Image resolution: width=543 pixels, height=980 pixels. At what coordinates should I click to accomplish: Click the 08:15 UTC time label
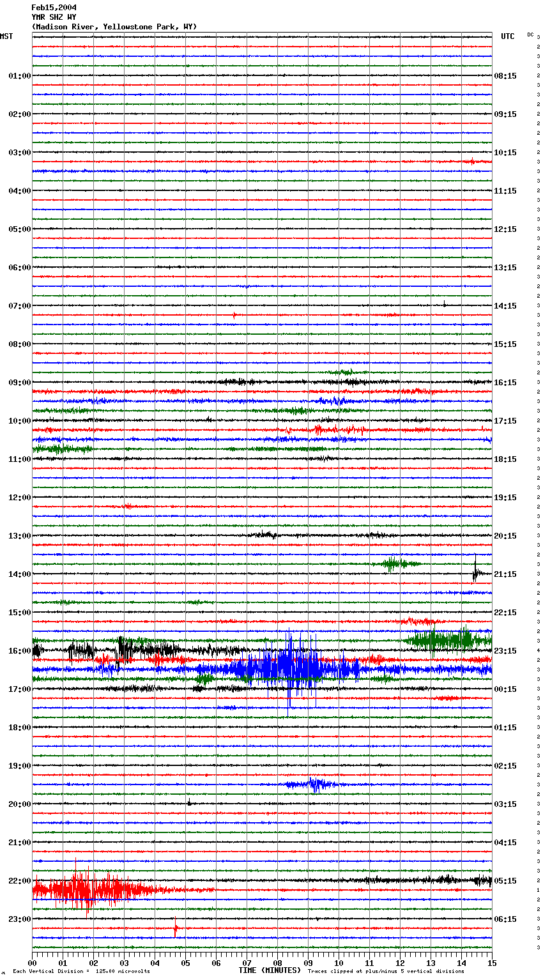coord(505,76)
